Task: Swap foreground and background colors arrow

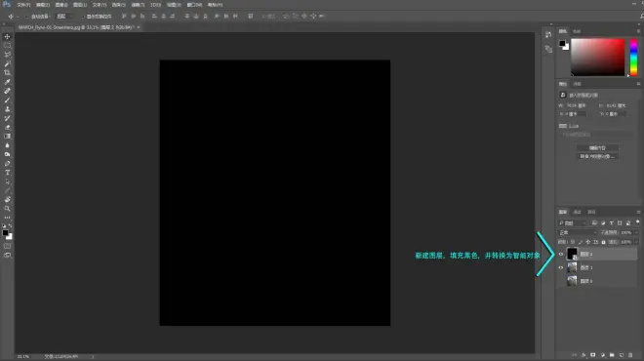Action: pyautogui.click(x=11, y=226)
